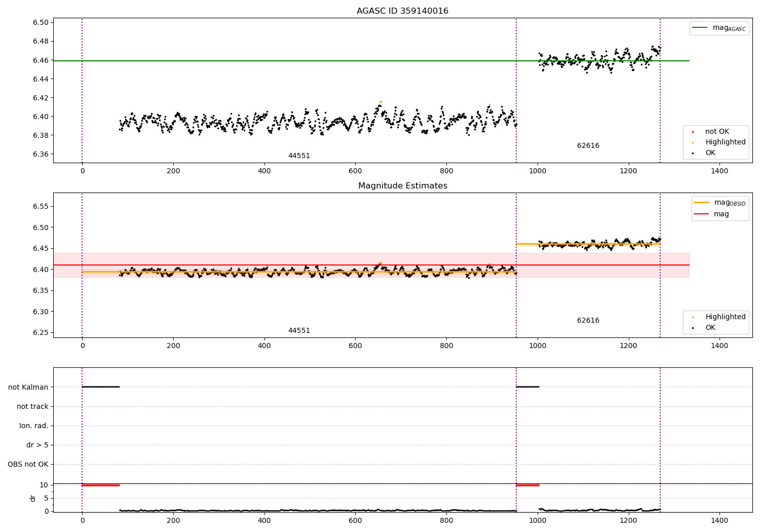Click the 6.45 tick on Magnitude Estimates y-axis
760x532 pixels.
[x=41, y=249]
